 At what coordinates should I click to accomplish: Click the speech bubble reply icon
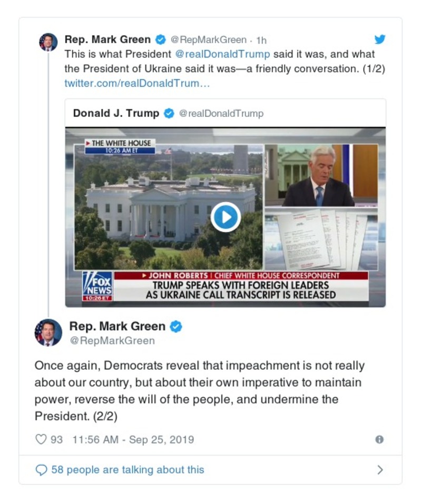click(x=41, y=470)
